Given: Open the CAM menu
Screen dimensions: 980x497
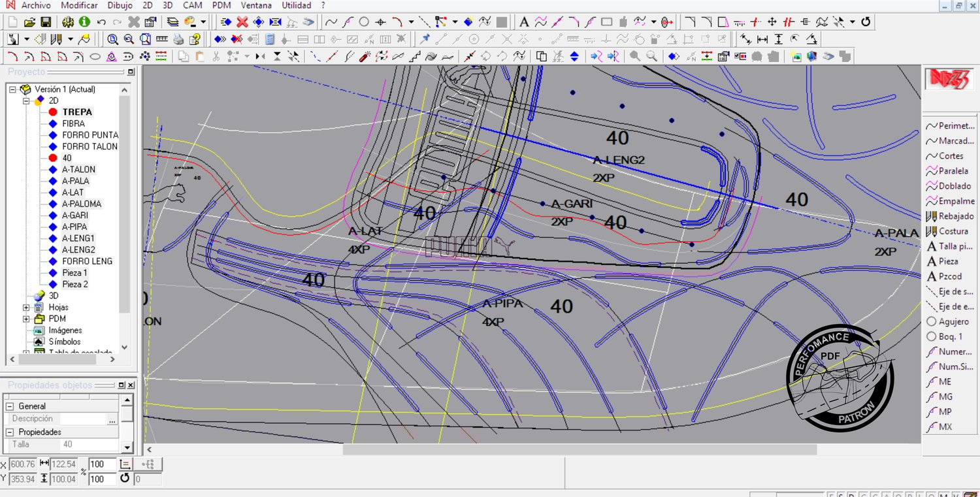Looking at the screenshot, I should (x=192, y=5).
